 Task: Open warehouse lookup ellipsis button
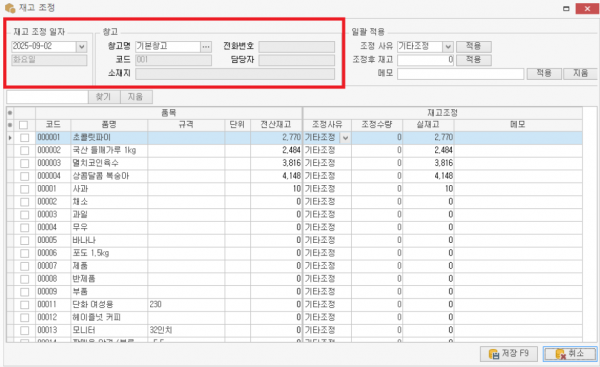click(206, 47)
